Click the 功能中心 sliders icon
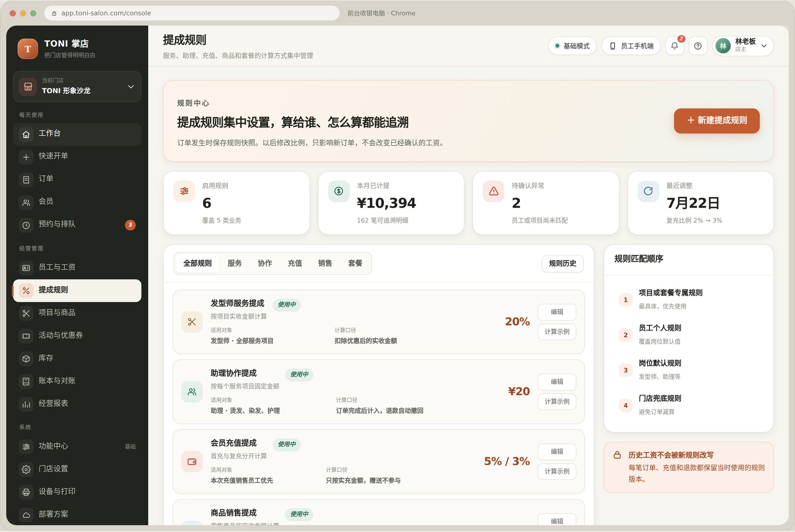 [26, 447]
